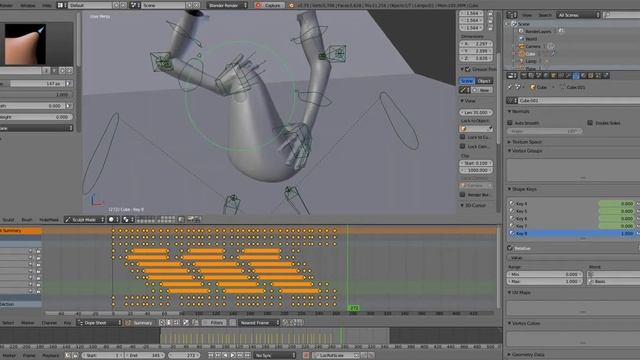Open the Dope Sheet mode dropdown

[100, 323]
